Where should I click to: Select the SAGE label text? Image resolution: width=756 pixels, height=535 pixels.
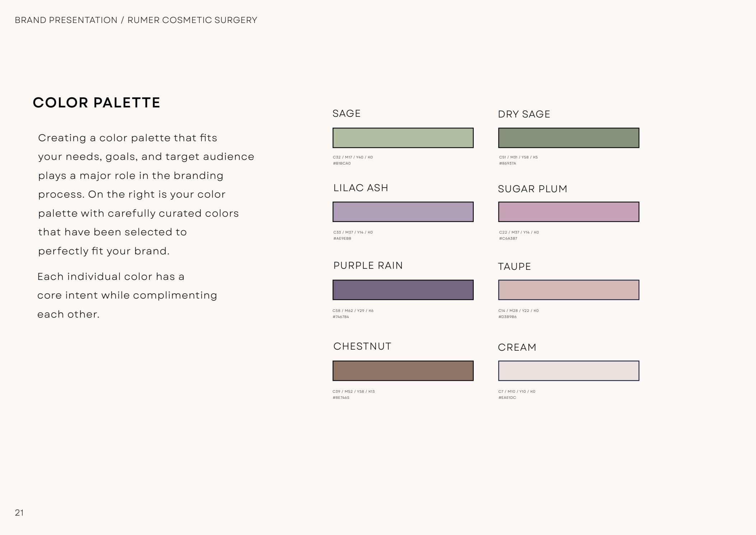point(346,114)
